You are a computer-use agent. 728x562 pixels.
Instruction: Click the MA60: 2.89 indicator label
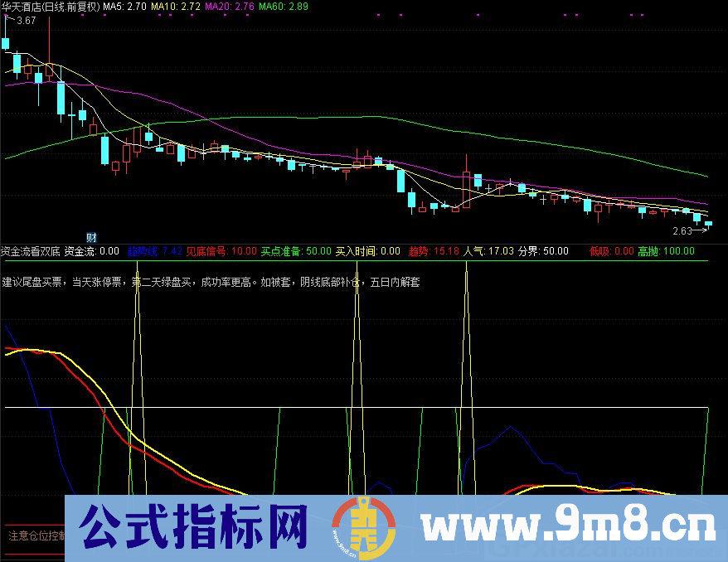click(x=284, y=7)
